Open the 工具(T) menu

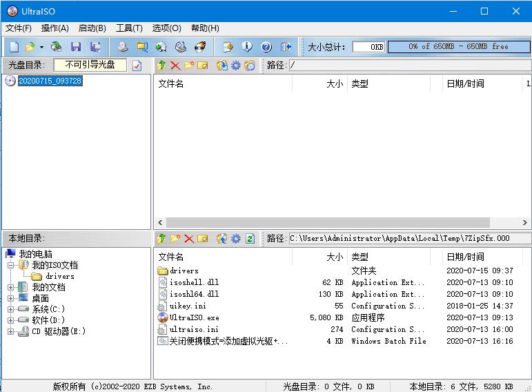(129, 28)
